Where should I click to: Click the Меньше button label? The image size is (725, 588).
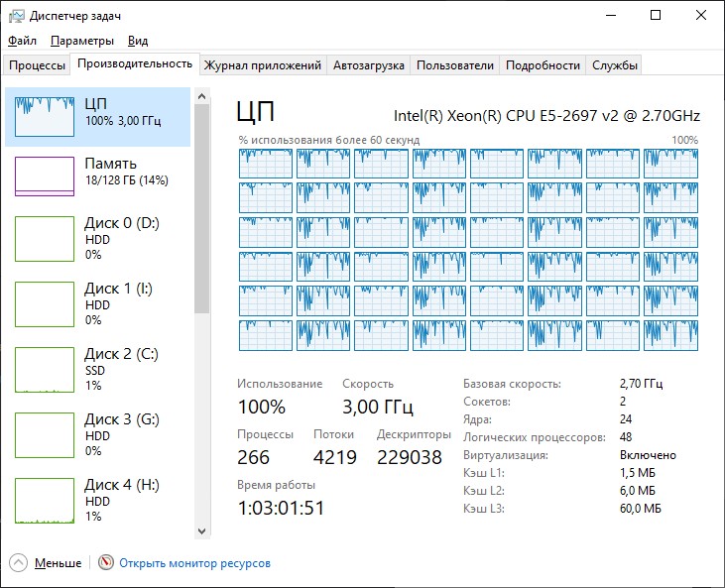tap(59, 563)
